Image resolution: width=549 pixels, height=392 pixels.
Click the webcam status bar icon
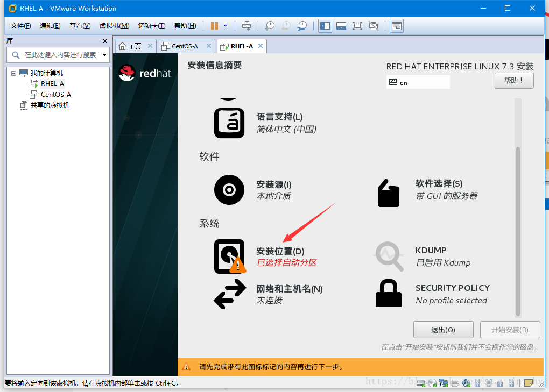pyautogui.click(x=489, y=383)
